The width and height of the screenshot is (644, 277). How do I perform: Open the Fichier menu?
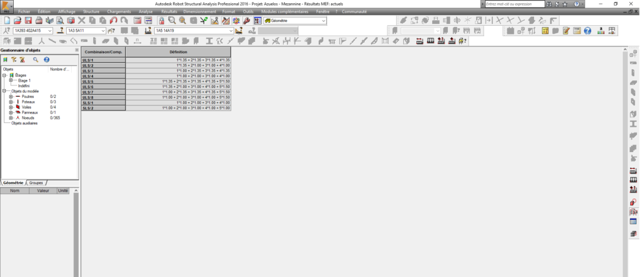[24, 11]
